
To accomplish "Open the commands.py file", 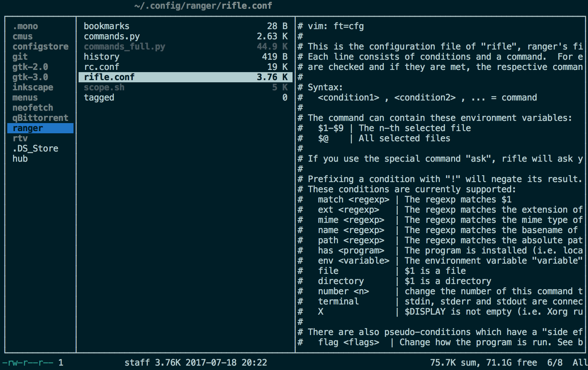I will pyautogui.click(x=112, y=36).
